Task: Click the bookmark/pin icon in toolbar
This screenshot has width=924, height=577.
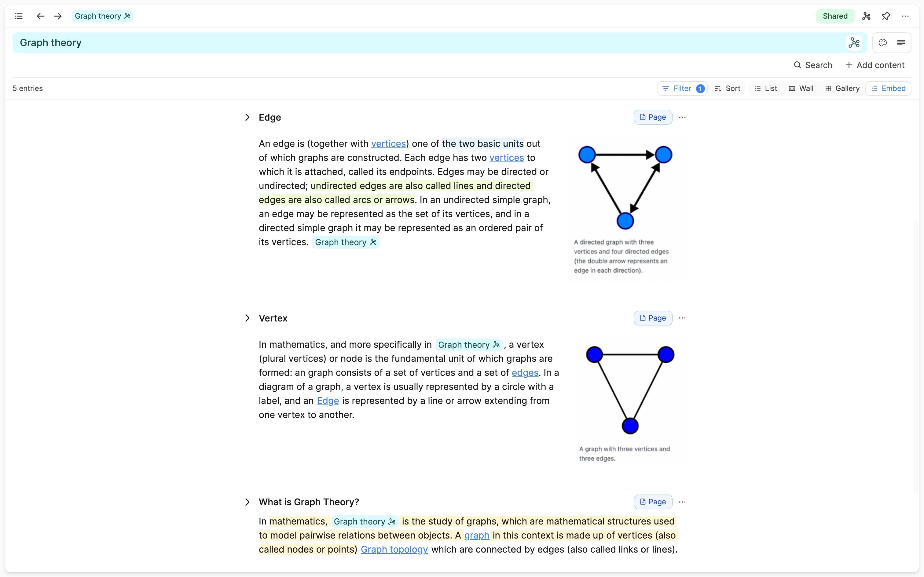Action: click(x=886, y=16)
